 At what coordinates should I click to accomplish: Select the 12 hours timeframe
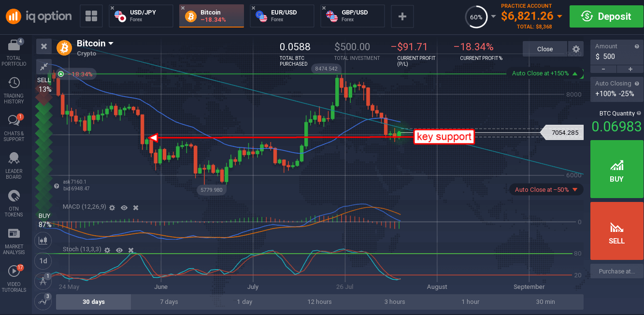[x=320, y=302]
